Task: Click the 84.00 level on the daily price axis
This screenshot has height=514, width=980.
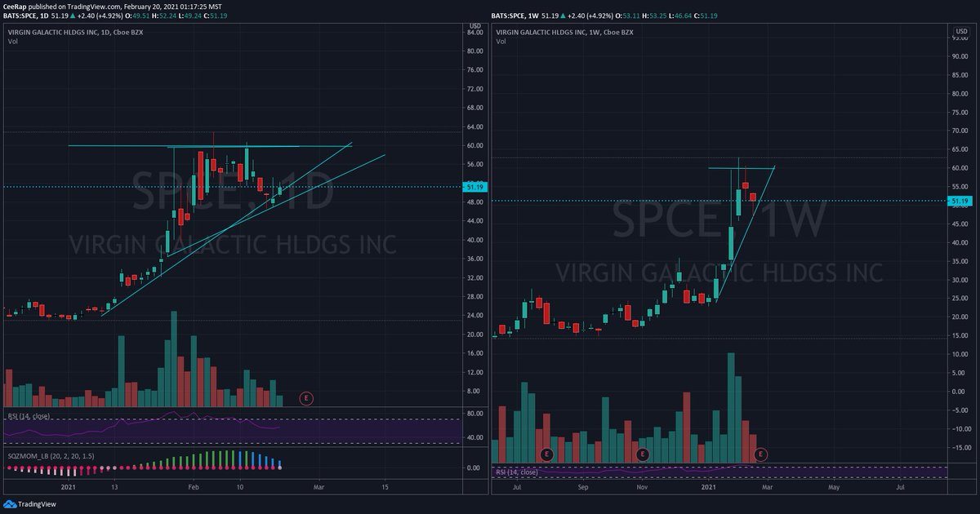Action: coord(475,33)
